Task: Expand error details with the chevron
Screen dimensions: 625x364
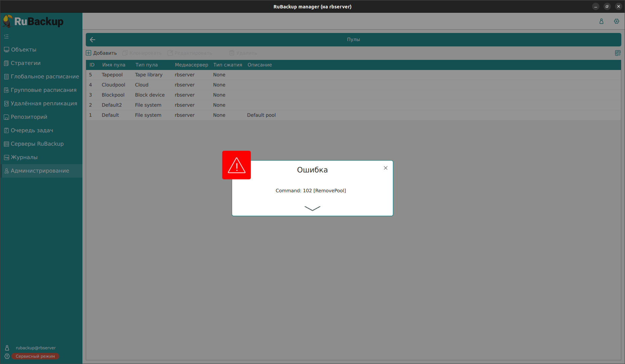Action: [312, 209]
